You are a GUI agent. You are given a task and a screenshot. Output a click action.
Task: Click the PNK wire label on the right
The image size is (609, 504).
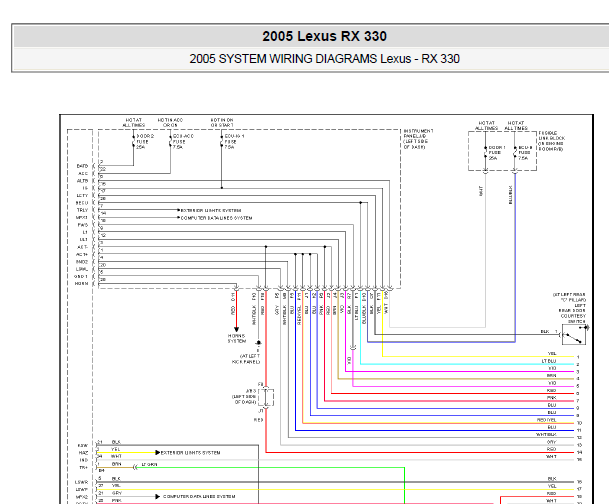pos(552,398)
